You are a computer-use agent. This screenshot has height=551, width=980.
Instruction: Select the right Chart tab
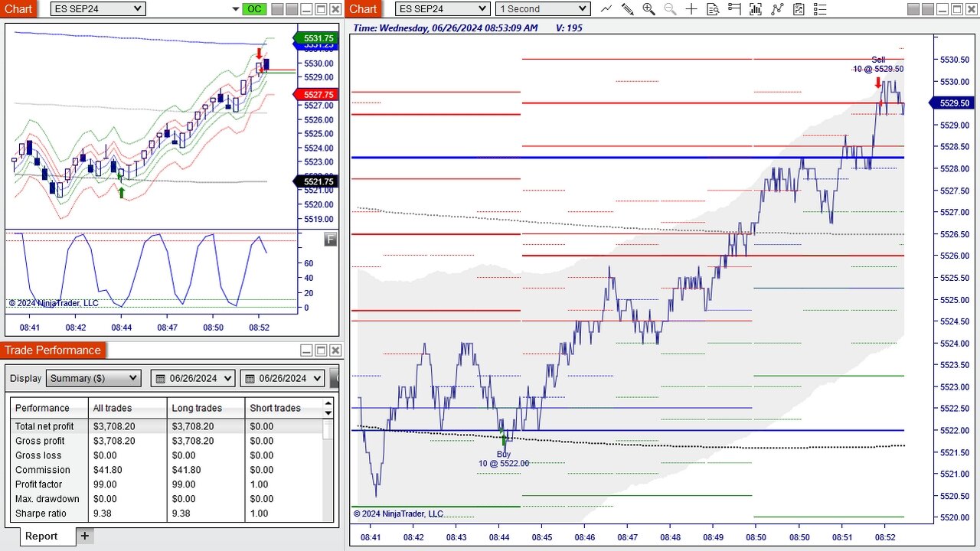click(363, 9)
